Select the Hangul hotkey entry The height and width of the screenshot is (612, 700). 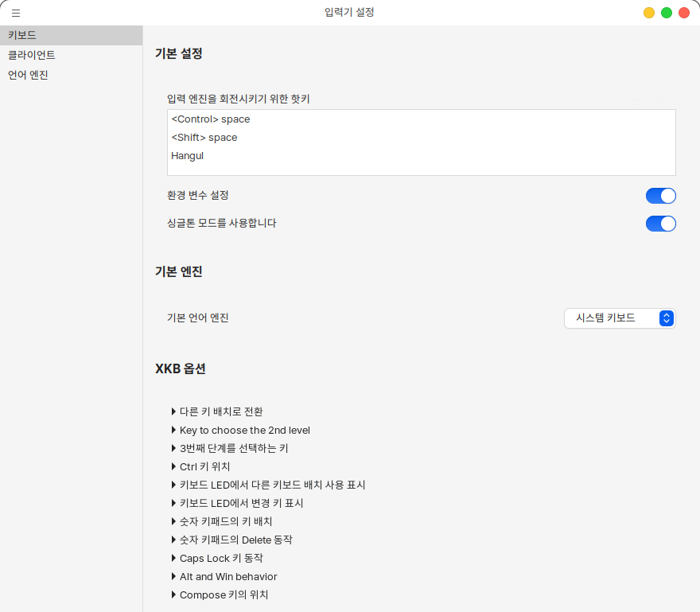coord(188,156)
